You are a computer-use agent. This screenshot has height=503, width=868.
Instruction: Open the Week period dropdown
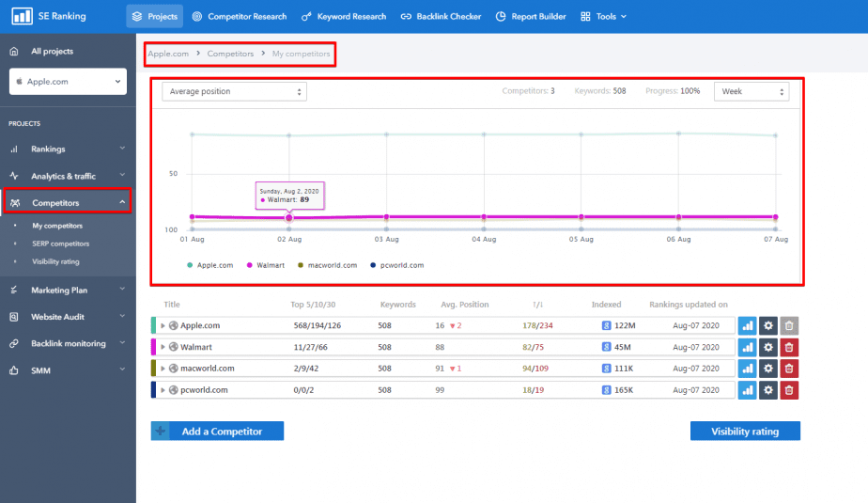pyautogui.click(x=752, y=91)
